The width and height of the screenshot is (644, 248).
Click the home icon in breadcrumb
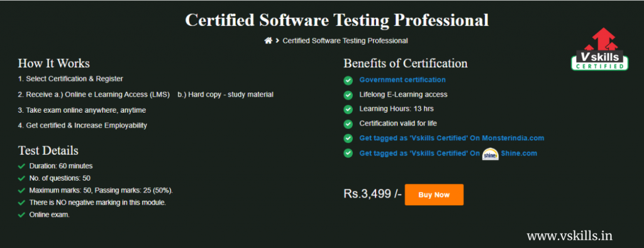[x=268, y=40]
